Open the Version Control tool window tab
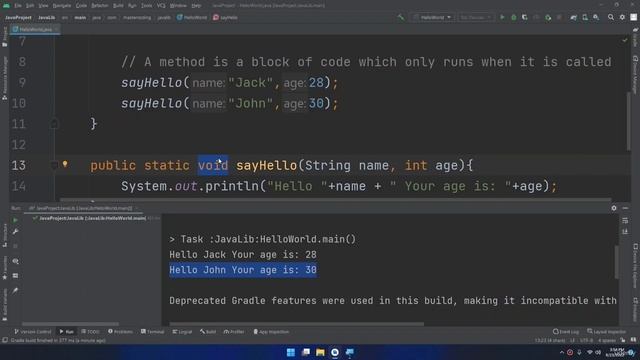The height and width of the screenshot is (360, 640). tap(33, 332)
